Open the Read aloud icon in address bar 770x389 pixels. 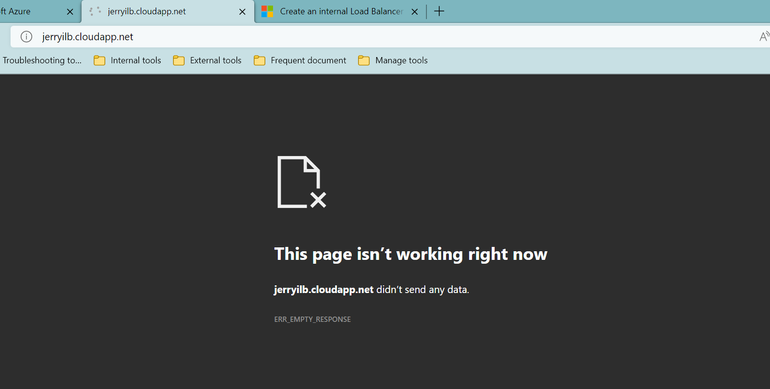point(764,36)
